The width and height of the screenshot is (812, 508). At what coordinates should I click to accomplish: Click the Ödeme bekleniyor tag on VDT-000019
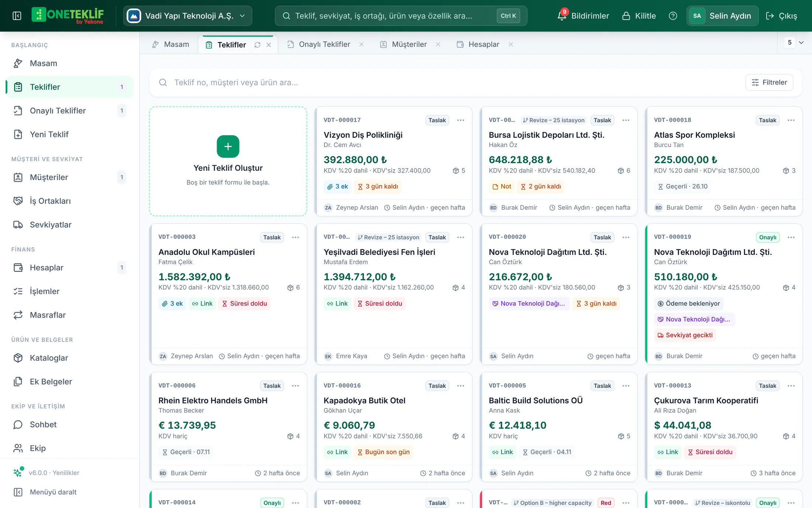click(689, 303)
